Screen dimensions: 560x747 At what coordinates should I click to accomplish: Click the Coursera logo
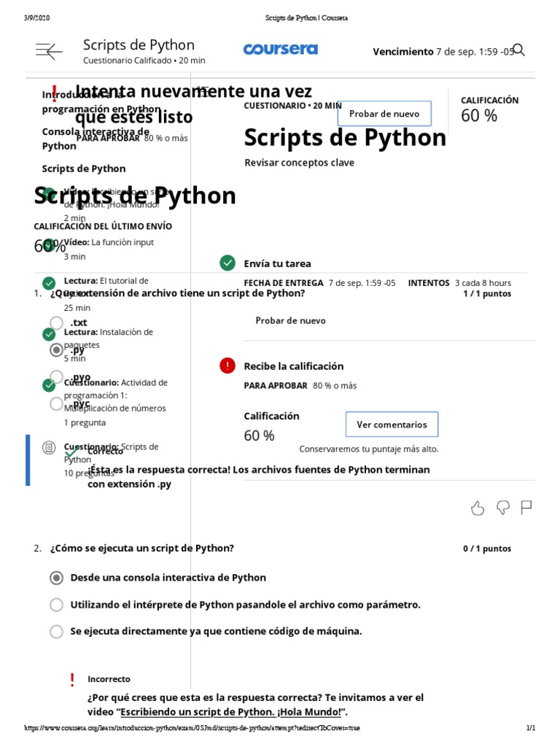(280, 50)
